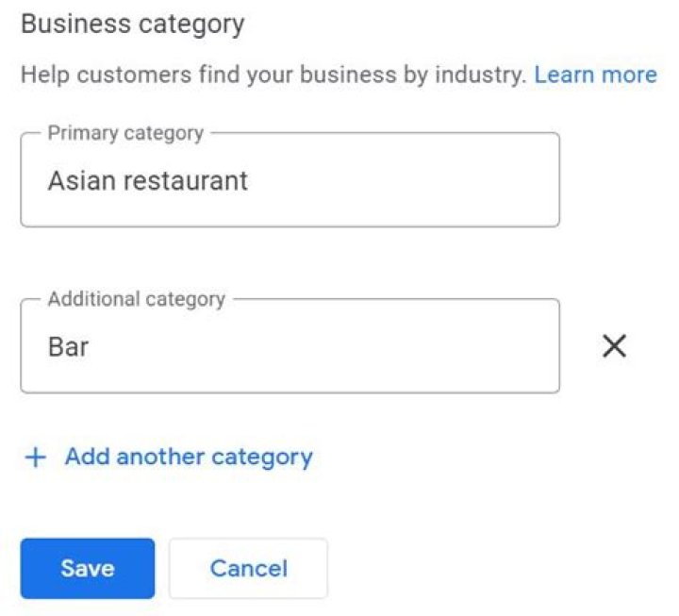Click the 'Bar' text in additional category

point(68,347)
